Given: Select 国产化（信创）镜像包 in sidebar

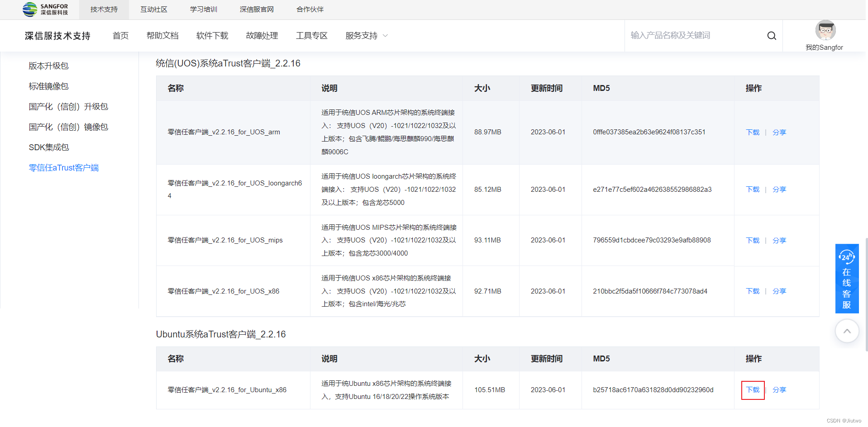Looking at the screenshot, I should click(x=68, y=127).
